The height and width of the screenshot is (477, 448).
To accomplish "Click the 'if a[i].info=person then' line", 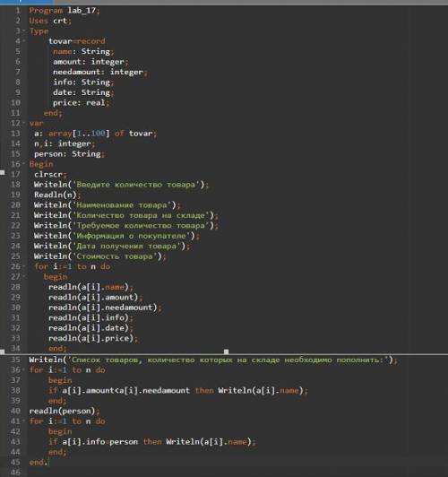I will click(152, 442).
